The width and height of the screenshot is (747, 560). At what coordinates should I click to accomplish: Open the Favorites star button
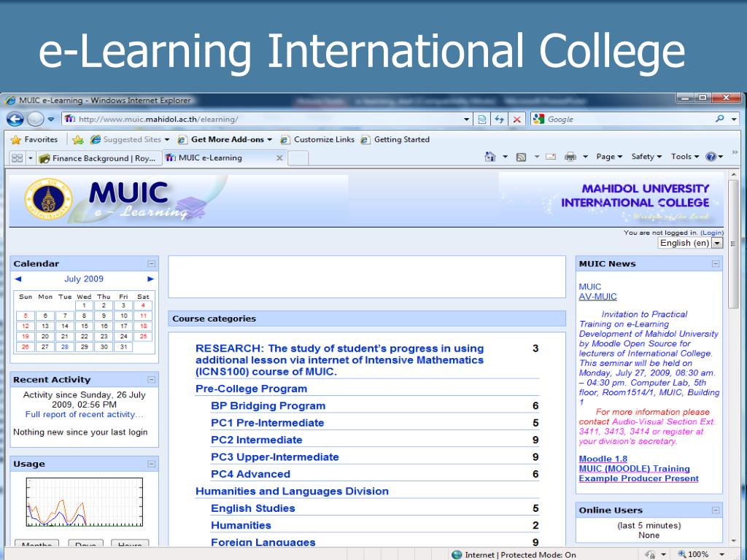click(x=34, y=139)
